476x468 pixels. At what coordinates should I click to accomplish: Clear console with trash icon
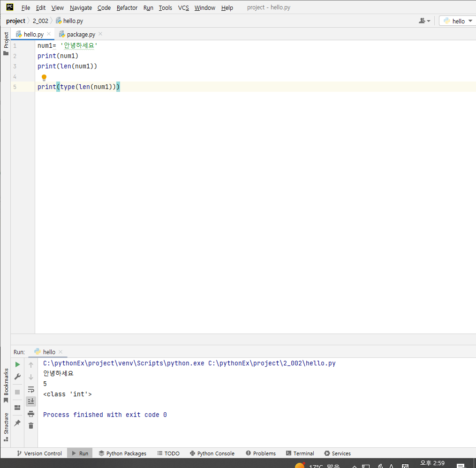tap(31, 426)
